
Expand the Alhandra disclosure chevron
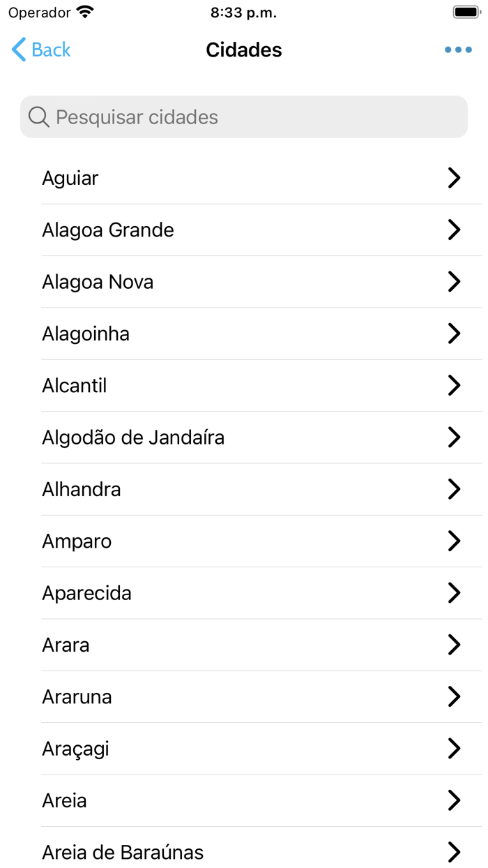click(x=455, y=489)
